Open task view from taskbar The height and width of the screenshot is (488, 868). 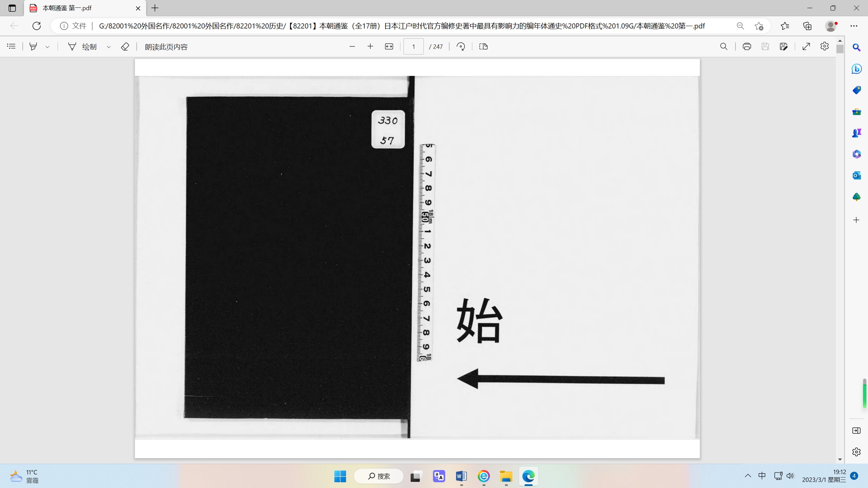[416, 476]
